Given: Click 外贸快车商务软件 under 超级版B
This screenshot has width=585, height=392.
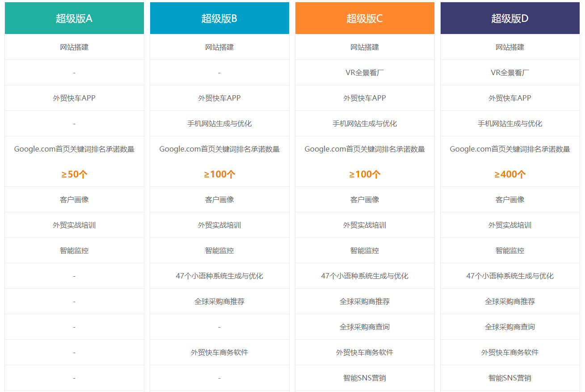Looking at the screenshot, I should pos(219,352).
